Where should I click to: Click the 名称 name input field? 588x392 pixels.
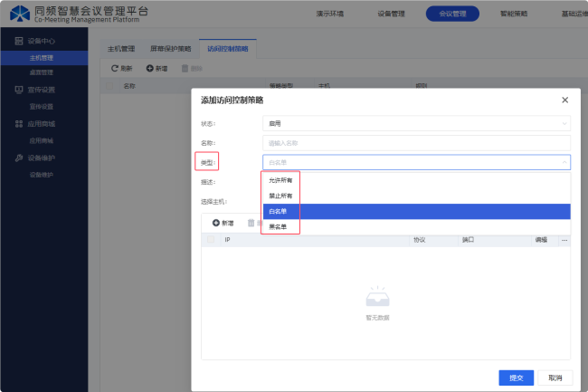coord(416,143)
